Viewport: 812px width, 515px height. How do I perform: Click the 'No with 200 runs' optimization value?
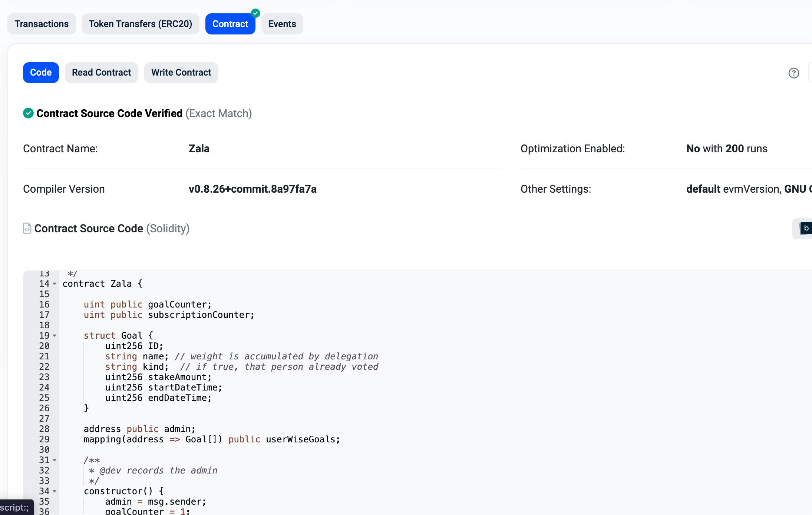(x=727, y=149)
